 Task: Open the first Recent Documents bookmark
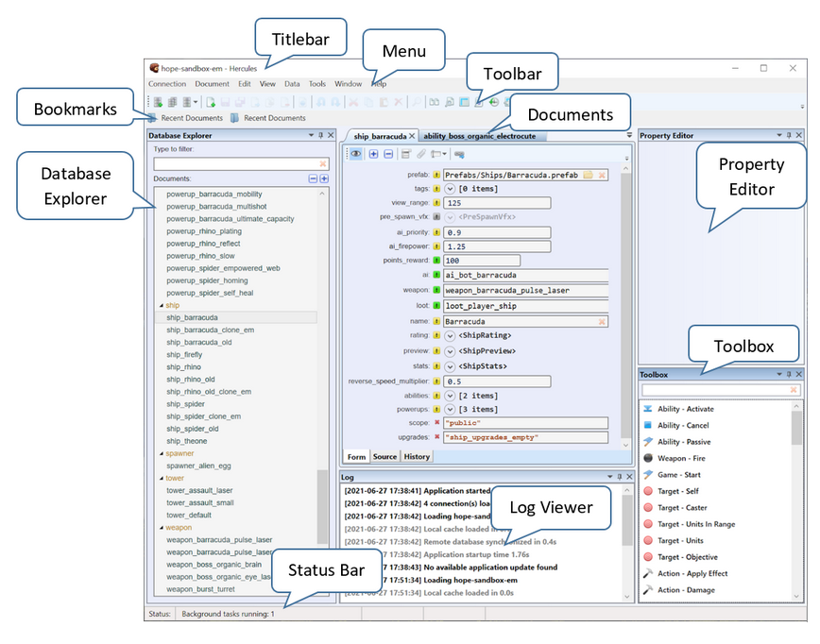[187, 118]
